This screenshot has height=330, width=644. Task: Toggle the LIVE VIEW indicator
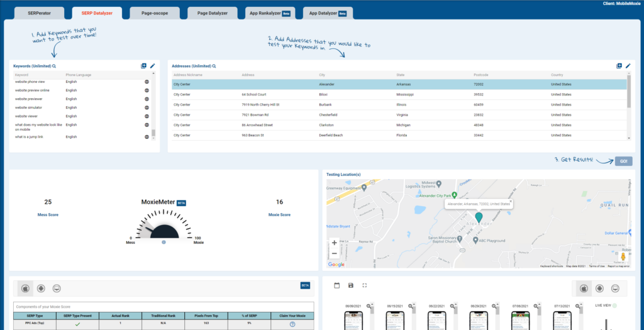[x=615, y=305]
